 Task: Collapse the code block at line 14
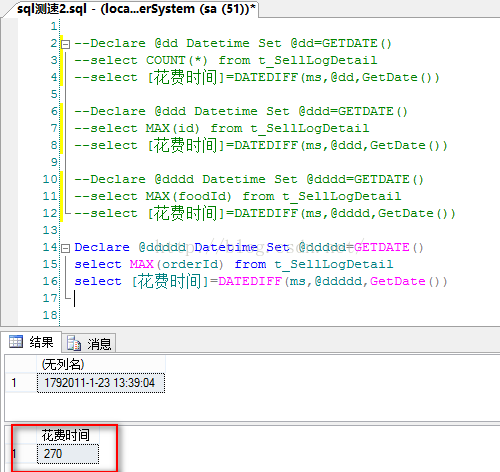point(66,248)
